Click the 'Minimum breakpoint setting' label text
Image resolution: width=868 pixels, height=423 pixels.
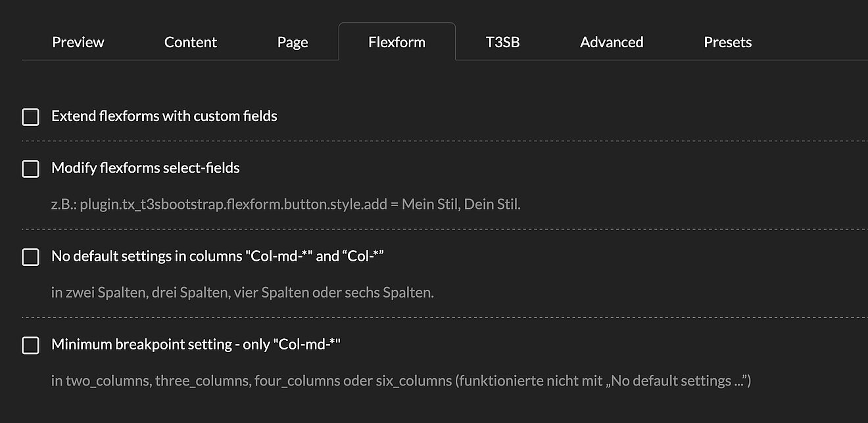(x=195, y=344)
